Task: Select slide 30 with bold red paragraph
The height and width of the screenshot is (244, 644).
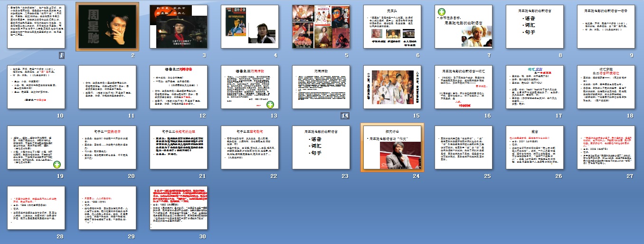Action: [x=179, y=208]
